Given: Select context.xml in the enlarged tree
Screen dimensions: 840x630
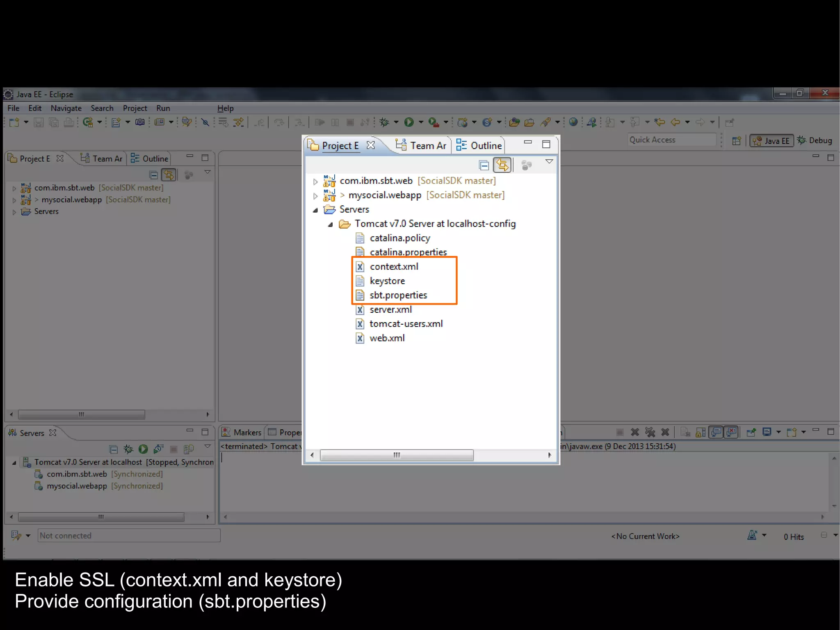Looking at the screenshot, I should [x=394, y=267].
